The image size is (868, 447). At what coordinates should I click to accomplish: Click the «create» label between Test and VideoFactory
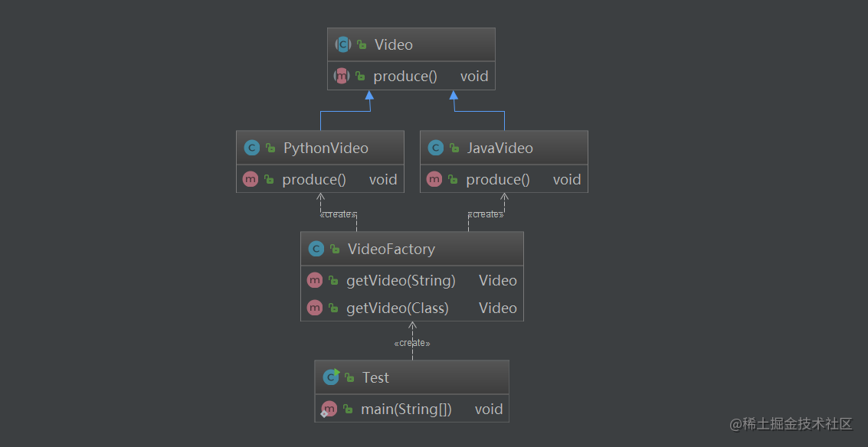(x=411, y=342)
